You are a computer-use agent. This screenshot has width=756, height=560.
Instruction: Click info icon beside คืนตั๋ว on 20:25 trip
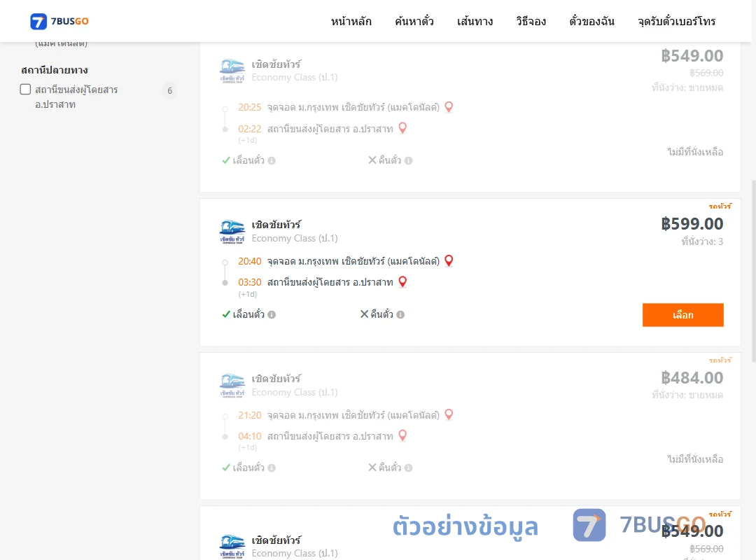pyautogui.click(x=408, y=160)
